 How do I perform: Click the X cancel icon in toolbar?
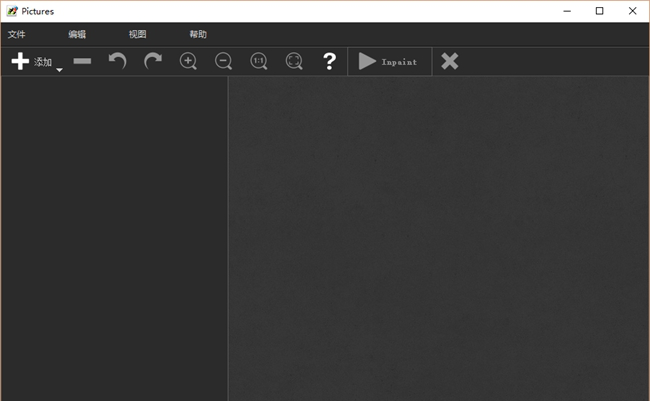[x=450, y=61]
